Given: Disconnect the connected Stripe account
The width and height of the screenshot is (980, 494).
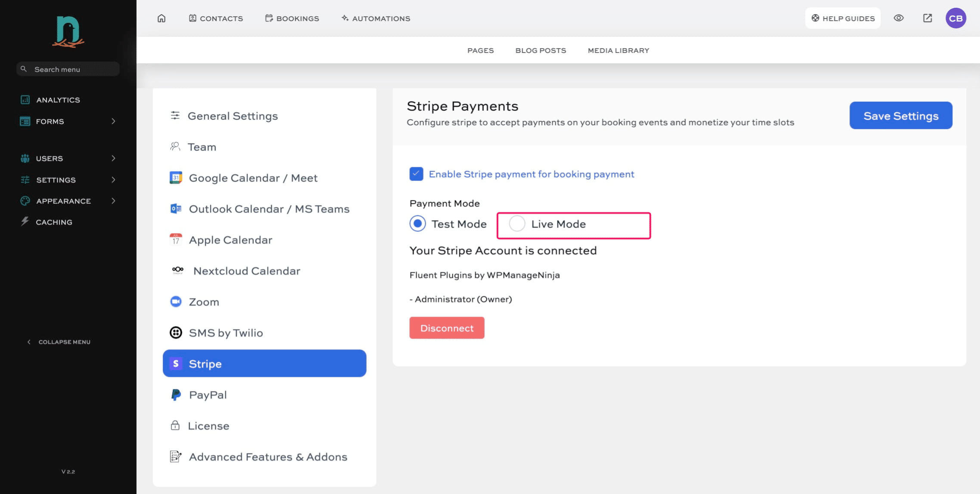Looking at the screenshot, I should (x=447, y=327).
